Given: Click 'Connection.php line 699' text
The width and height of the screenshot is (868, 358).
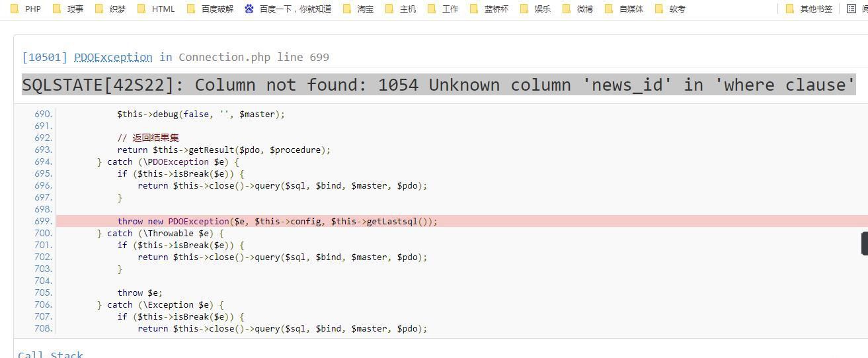Looking at the screenshot, I should pyautogui.click(x=254, y=57).
